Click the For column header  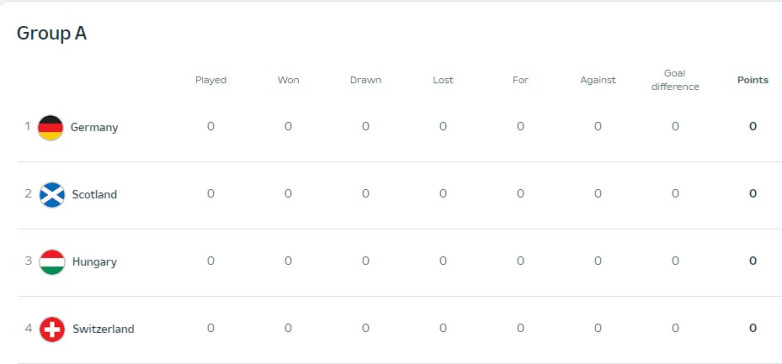520,80
